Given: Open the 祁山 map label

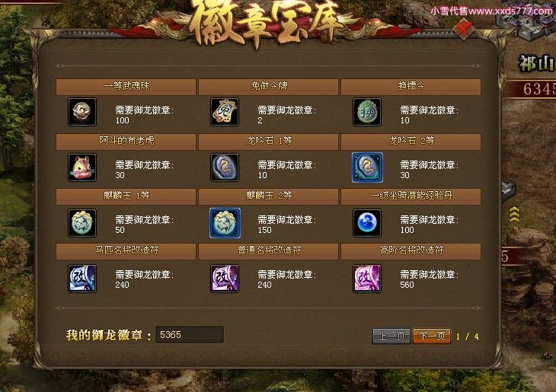Looking at the screenshot, I should pyautogui.click(x=536, y=64).
